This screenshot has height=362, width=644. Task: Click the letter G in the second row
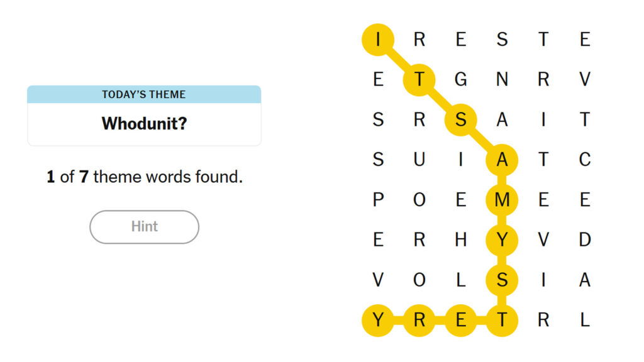coord(460,79)
